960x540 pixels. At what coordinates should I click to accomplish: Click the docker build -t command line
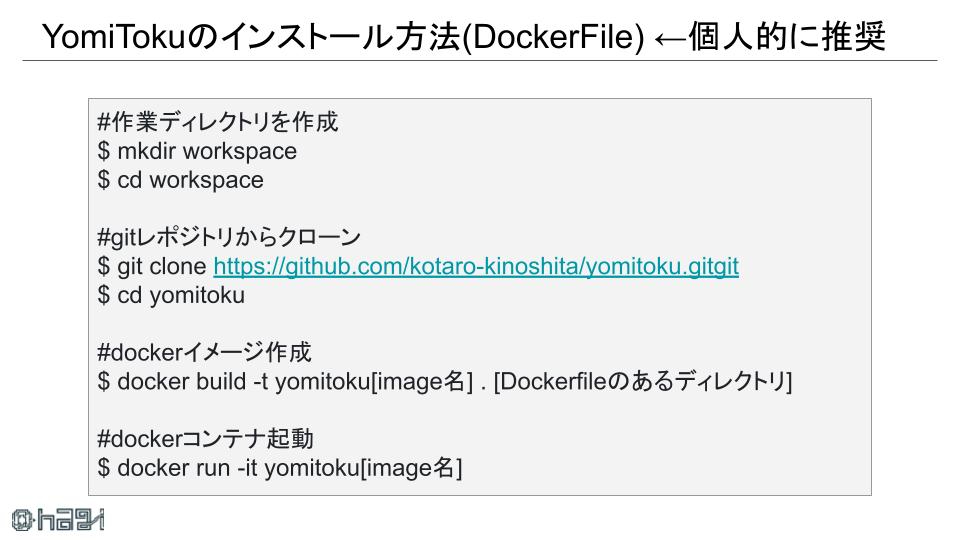click(444, 381)
